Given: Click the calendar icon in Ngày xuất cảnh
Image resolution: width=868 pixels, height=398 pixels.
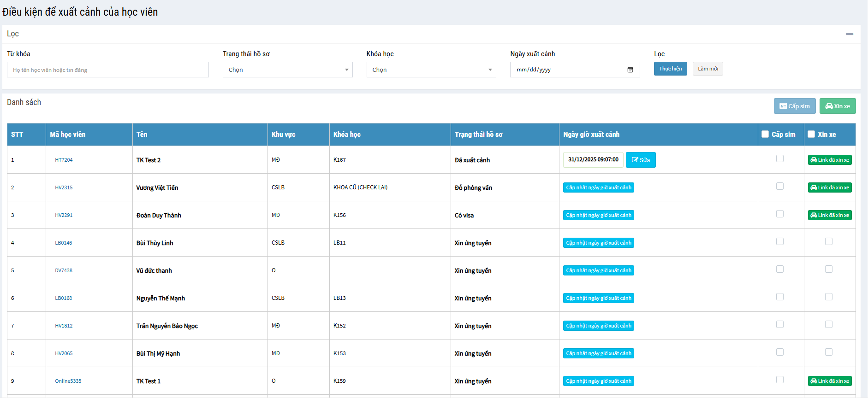Looking at the screenshot, I should tap(630, 70).
